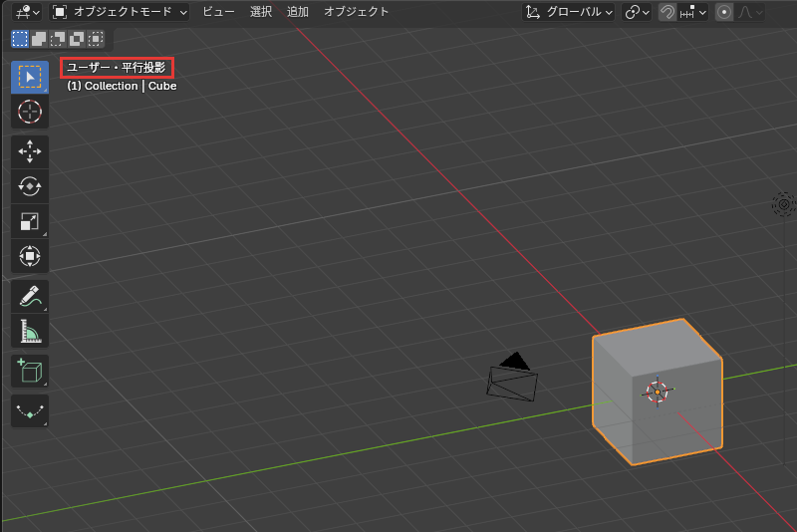Viewport: 797px width, 532px height.
Task: Open the オブジェクト menu
Action: [357, 12]
